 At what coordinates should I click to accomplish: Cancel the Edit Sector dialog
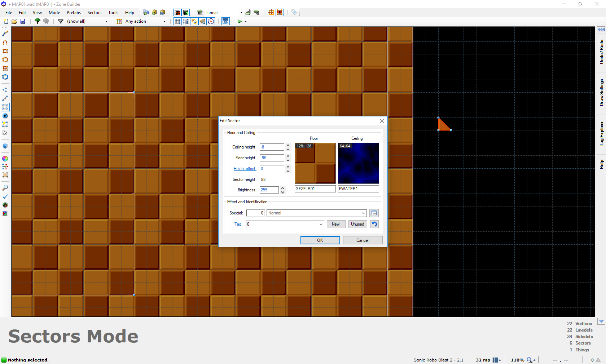363,240
